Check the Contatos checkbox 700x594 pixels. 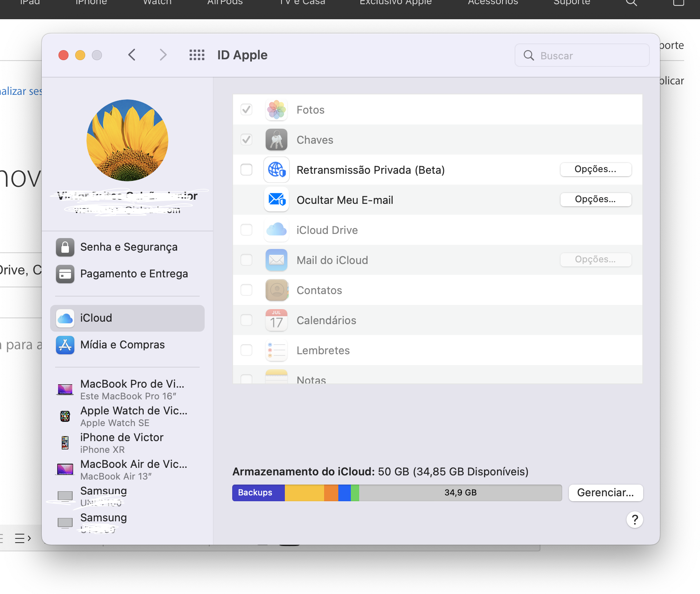[246, 290]
